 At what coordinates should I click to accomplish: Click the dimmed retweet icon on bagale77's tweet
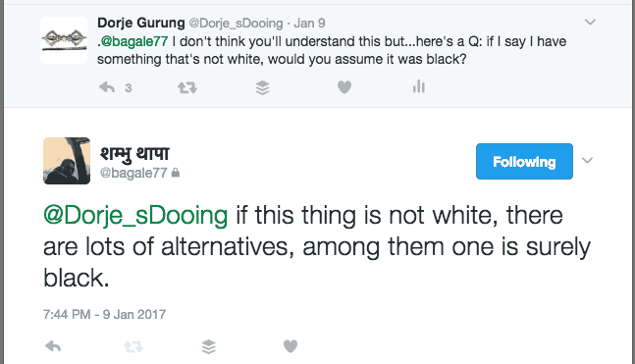coord(133,346)
